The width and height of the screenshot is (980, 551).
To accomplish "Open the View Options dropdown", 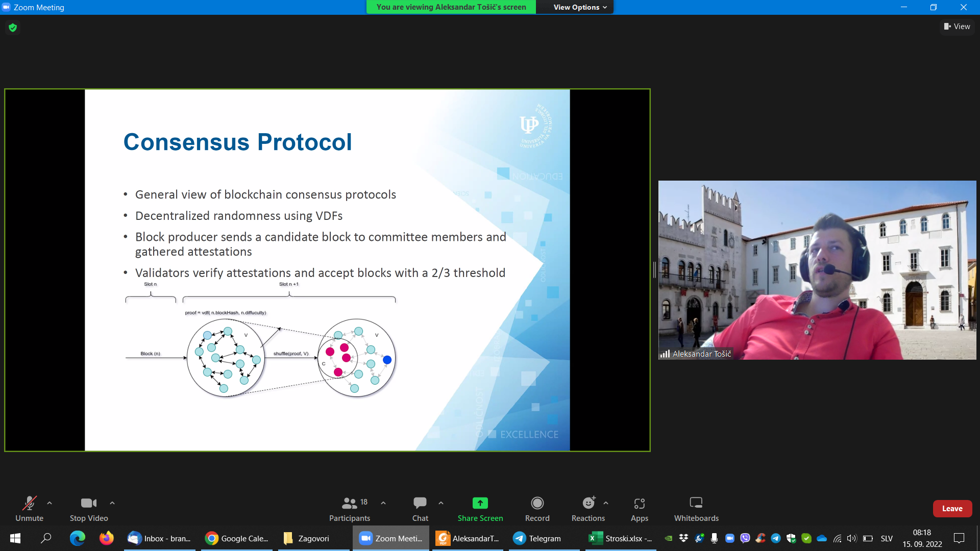I will point(580,7).
